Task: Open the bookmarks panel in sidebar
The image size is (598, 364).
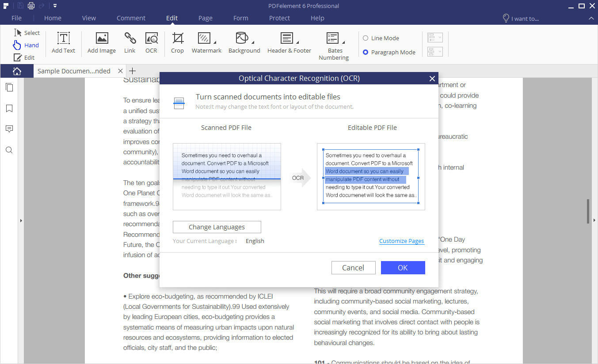Action: [9, 108]
